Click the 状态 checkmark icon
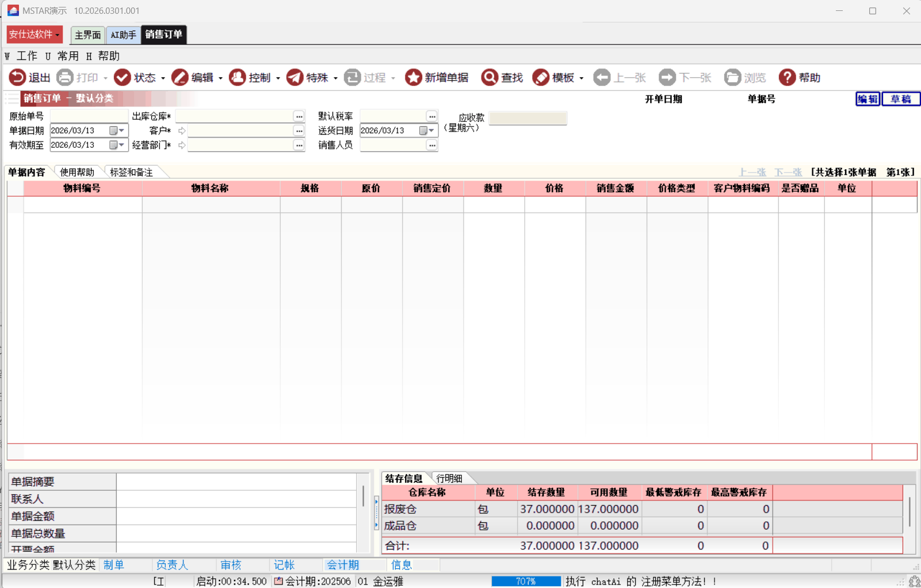This screenshot has height=588, width=921. pos(122,77)
